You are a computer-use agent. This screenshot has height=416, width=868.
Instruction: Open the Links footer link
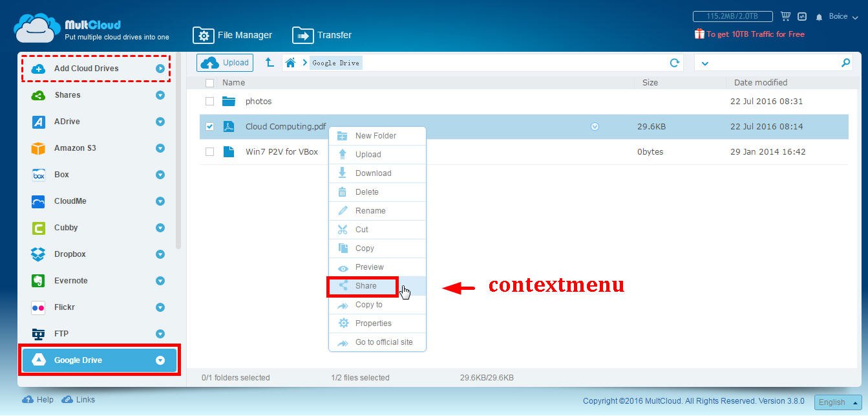pyautogui.click(x=78, y=400)
